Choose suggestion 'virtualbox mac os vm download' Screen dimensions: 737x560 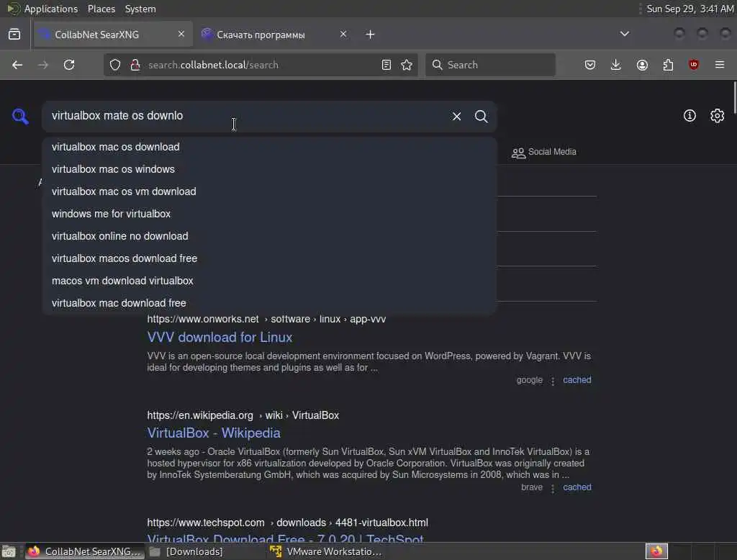[269, 191]
